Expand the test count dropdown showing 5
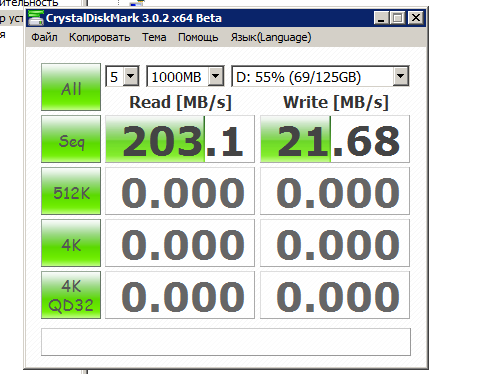This screenshot has width=490, height=374. pos(131,76)
